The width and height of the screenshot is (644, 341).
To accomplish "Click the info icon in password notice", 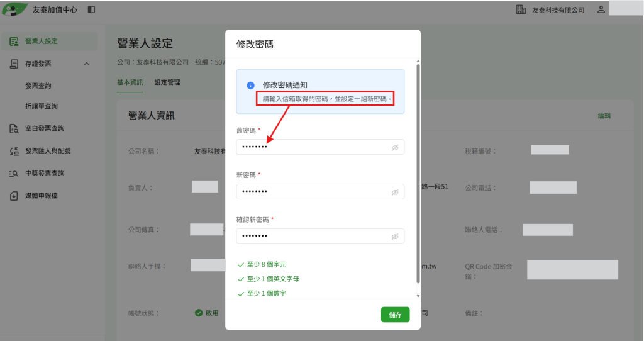I will pyautogui.click(x=250, y=86).
